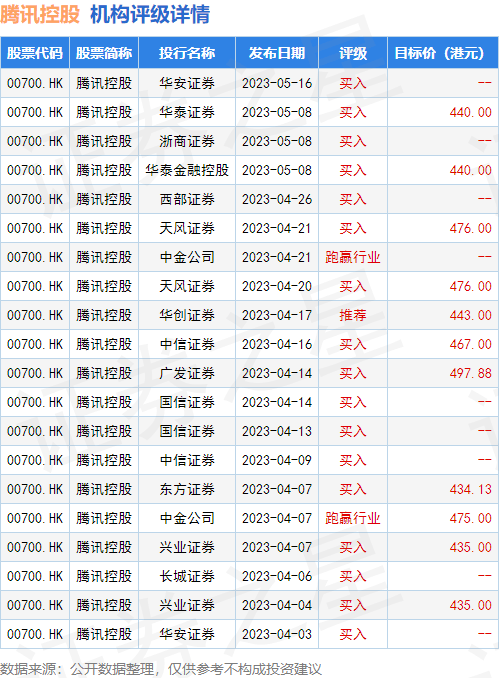Click date 2023-04-06
The image size is (499, 678).
pyautogui.click(x=277, y=576)
